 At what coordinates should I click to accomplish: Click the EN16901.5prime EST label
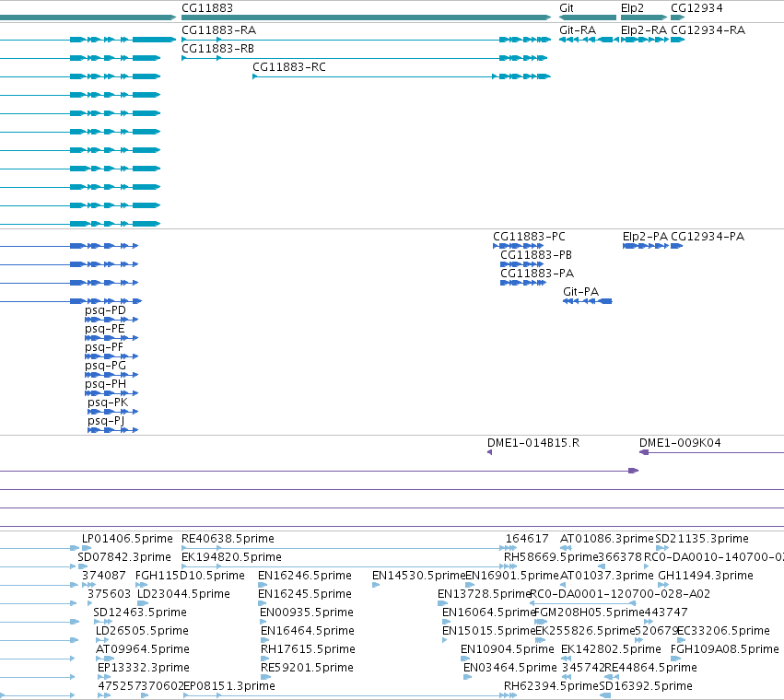(512, 576)
